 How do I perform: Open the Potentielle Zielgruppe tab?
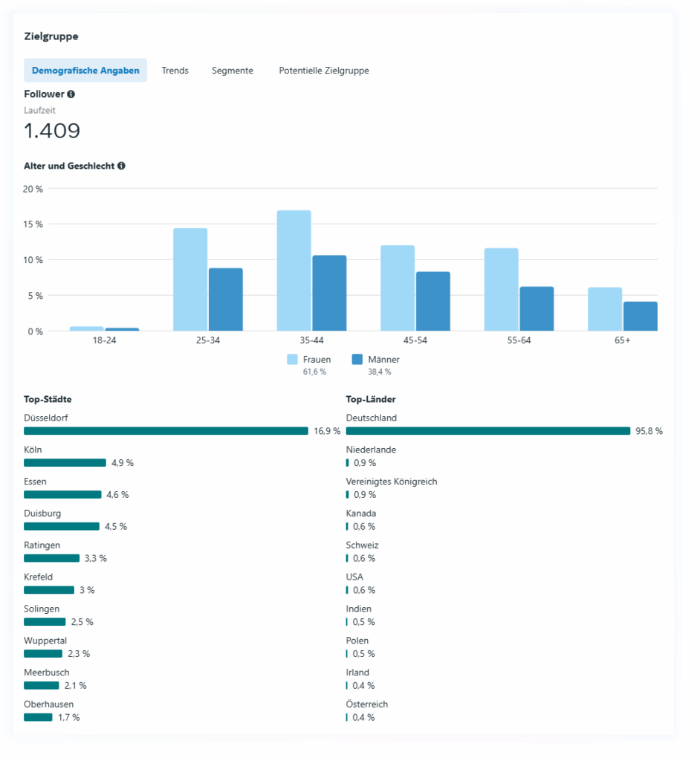coord(324,71)
